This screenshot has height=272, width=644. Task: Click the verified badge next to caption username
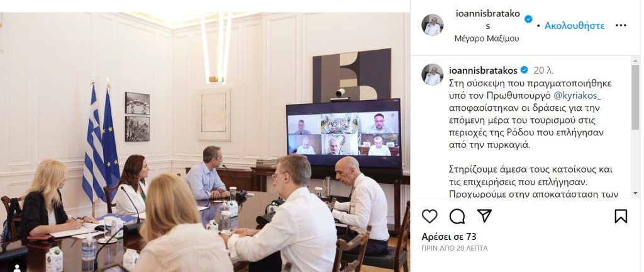(524, 71)
